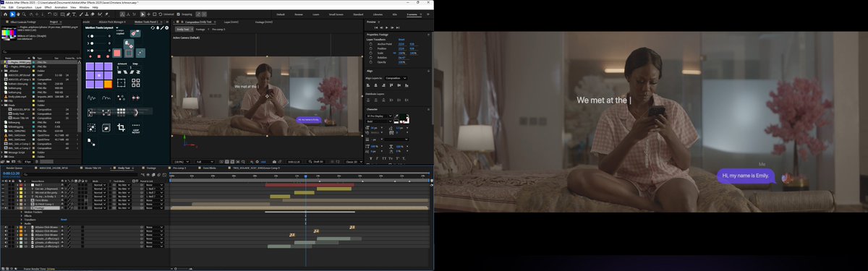Switch to the Small Screen workspace
868x271 pixels.
(336, 14)
